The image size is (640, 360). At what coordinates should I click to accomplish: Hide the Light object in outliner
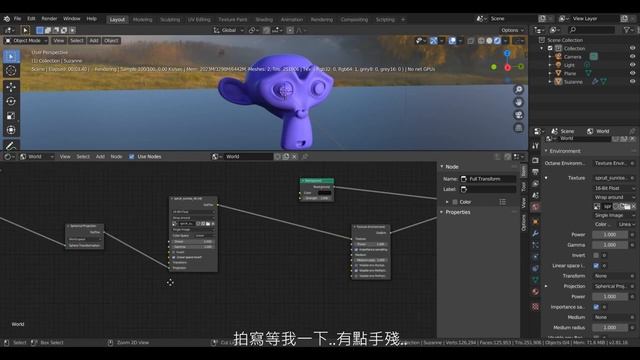(632, 65)
